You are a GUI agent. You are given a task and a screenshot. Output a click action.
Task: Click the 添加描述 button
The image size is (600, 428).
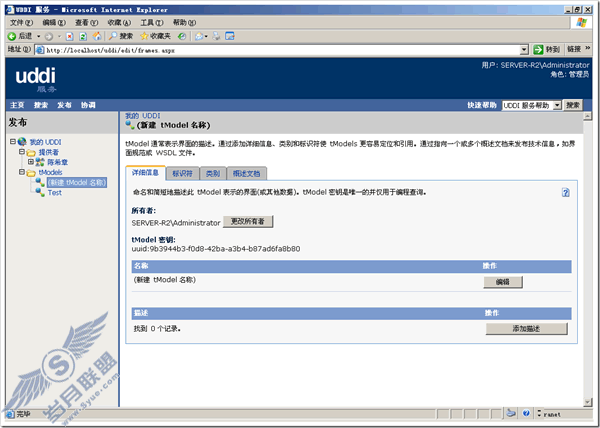pos(526,329)
